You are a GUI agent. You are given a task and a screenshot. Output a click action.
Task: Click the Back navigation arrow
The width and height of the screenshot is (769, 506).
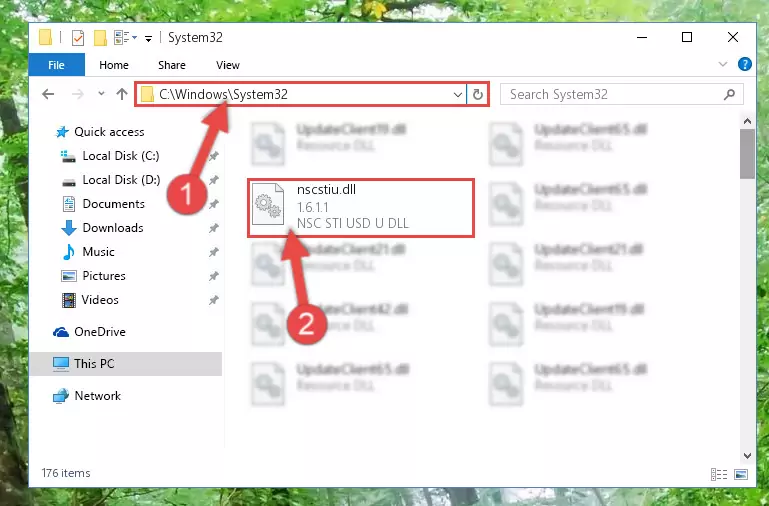[x=48, y=94]
